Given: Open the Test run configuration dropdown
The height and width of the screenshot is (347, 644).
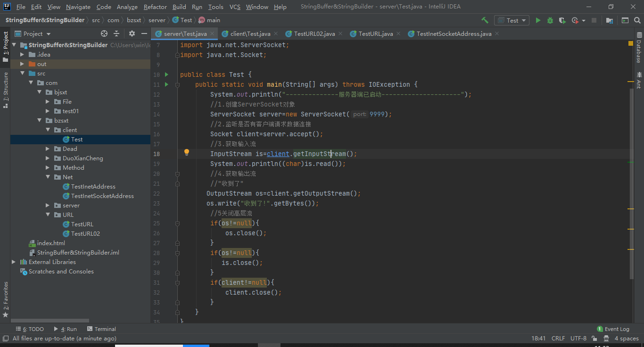Looking at the screenshot, I should pyautogui.click(x=512, y=20).
